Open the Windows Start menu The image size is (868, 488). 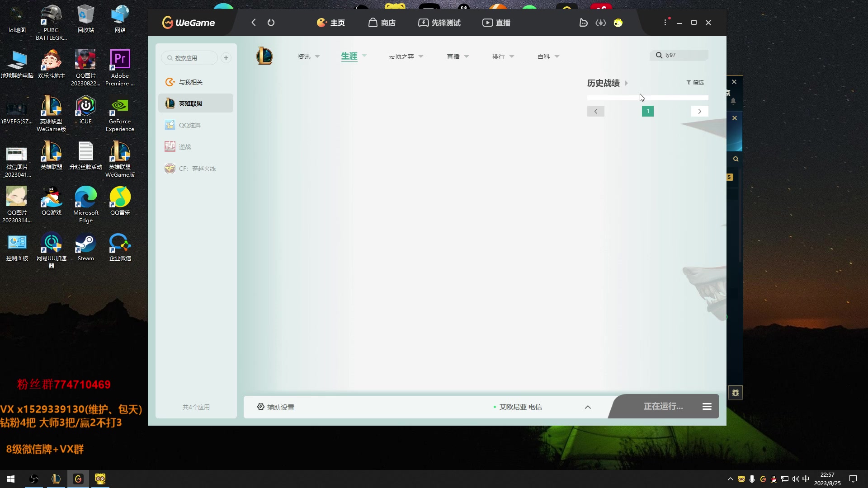11,479
